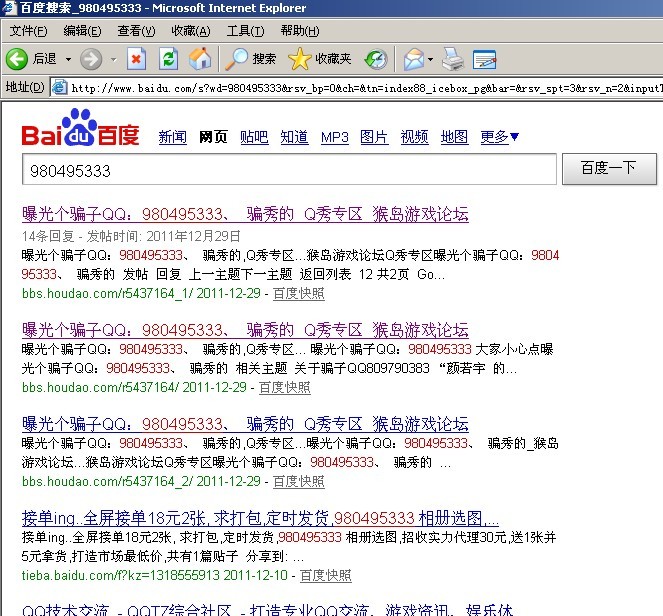The height and width of the screenshot is (616, 663).
Task: Click the Edit page icon
Action: pos(485,59)
